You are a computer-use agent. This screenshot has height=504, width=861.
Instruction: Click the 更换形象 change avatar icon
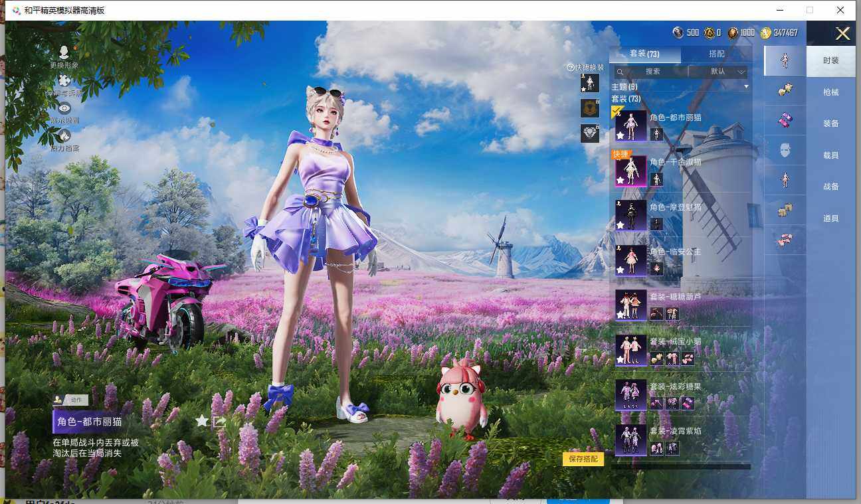tap(64, 53)
